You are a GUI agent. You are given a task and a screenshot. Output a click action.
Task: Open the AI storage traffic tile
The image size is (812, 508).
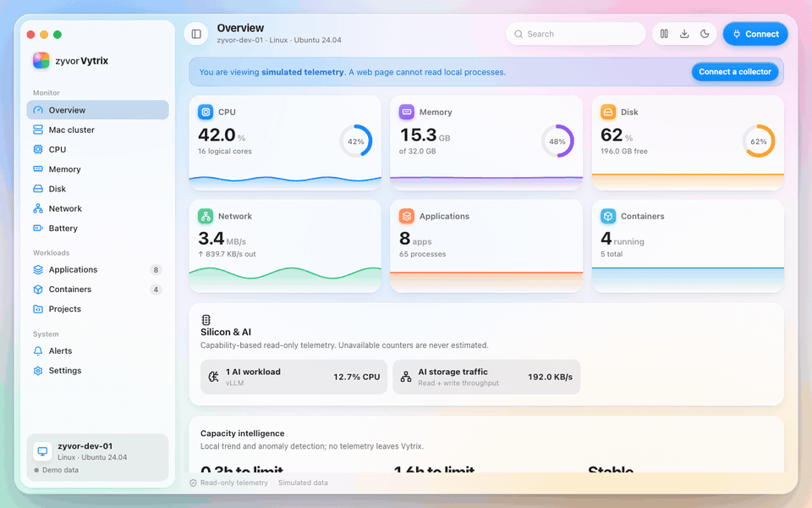click(486, 377)
